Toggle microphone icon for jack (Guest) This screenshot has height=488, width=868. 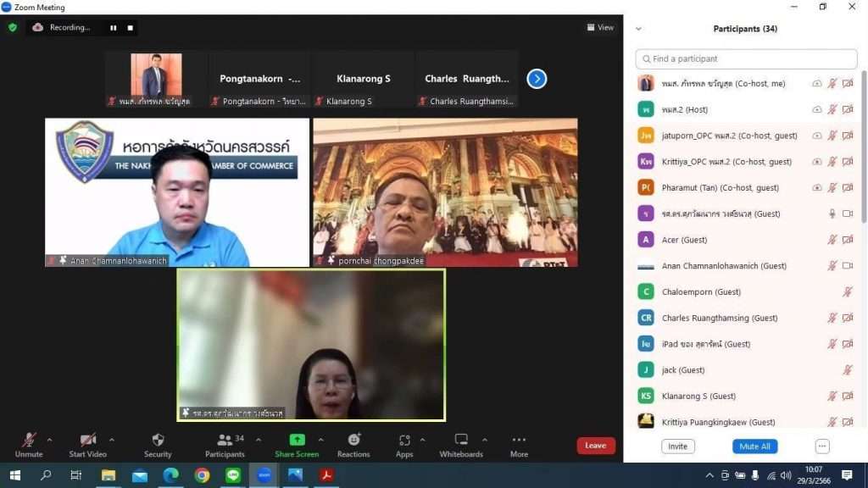pyautogui.click(x=848, y=369)
